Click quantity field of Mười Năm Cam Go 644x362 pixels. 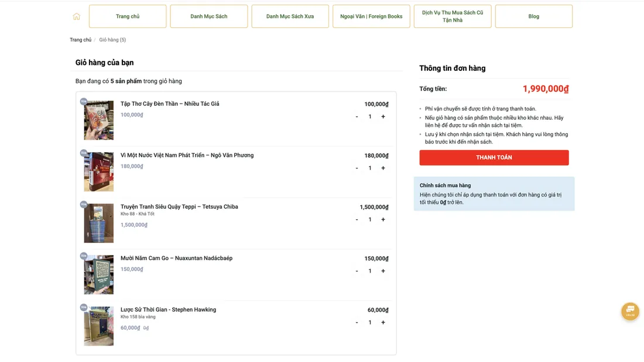coord(369,271)
